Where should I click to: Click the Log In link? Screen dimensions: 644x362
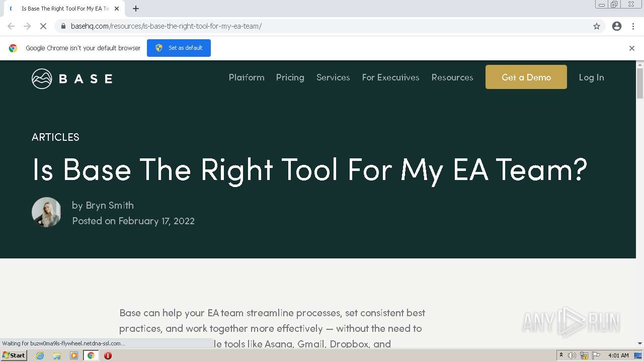(591, 77)
